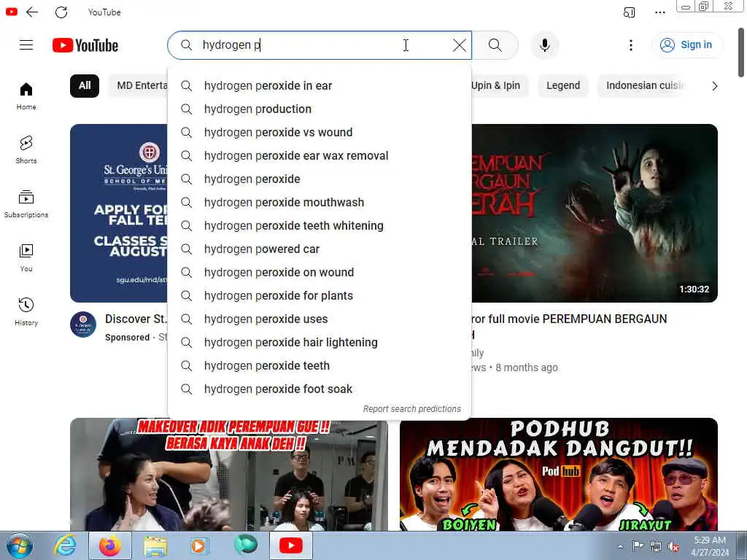
Task: Open History in sidebar
Action: (x=26, y=312)
